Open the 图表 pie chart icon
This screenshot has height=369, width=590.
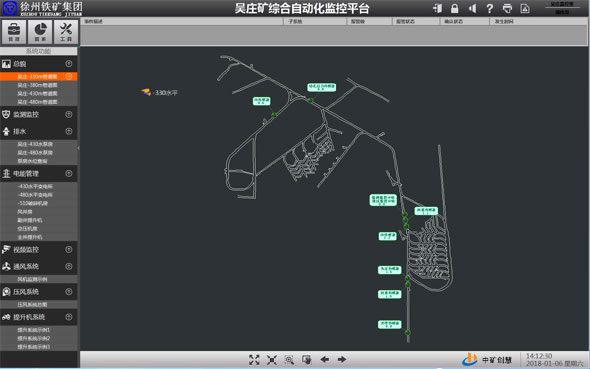tap(40, 32)
